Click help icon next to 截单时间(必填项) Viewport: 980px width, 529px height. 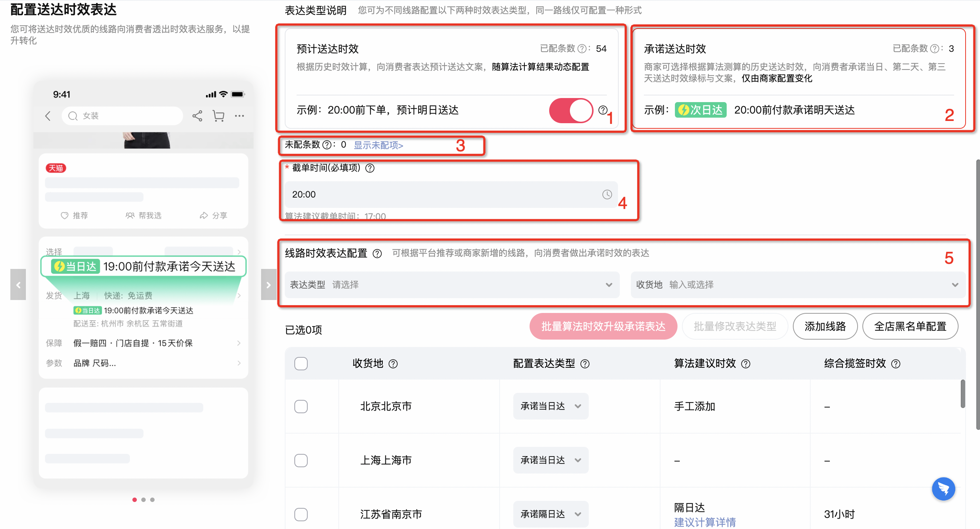[x=370, y=168]
